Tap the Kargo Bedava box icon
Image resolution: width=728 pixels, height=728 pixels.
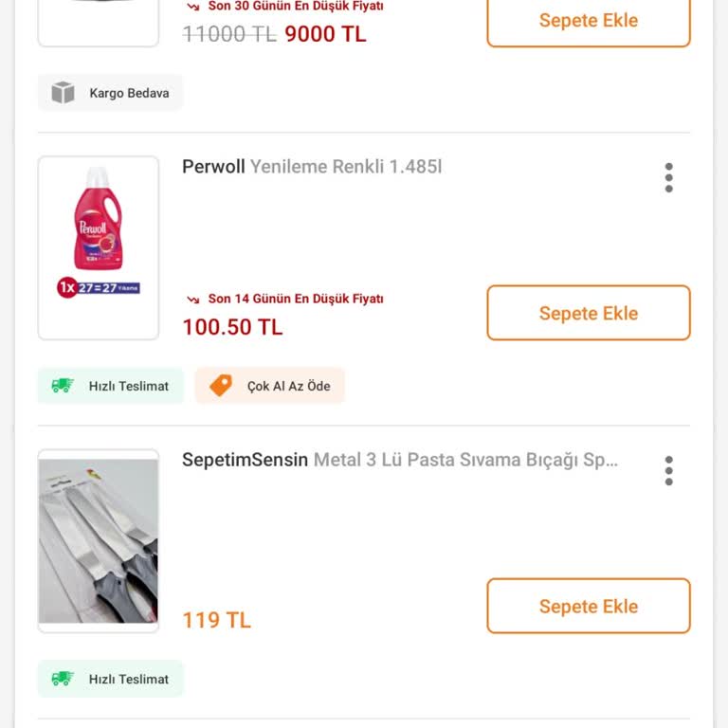coord(63,93)
